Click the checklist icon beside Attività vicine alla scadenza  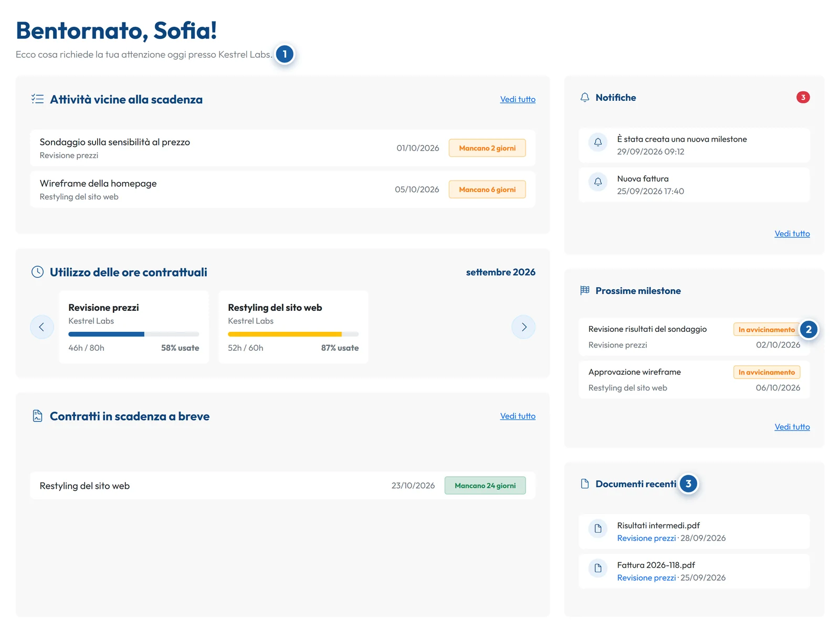click(37, 99)
